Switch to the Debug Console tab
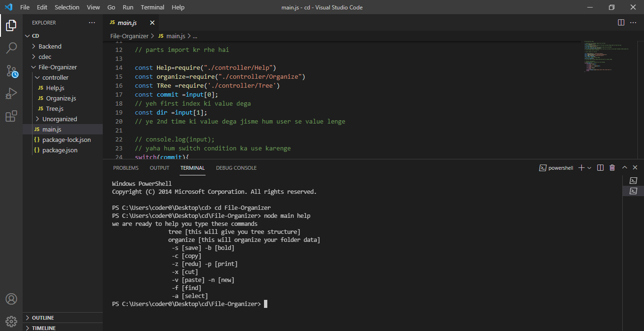This screenshot has width=644, height=331. click(236, 168)
